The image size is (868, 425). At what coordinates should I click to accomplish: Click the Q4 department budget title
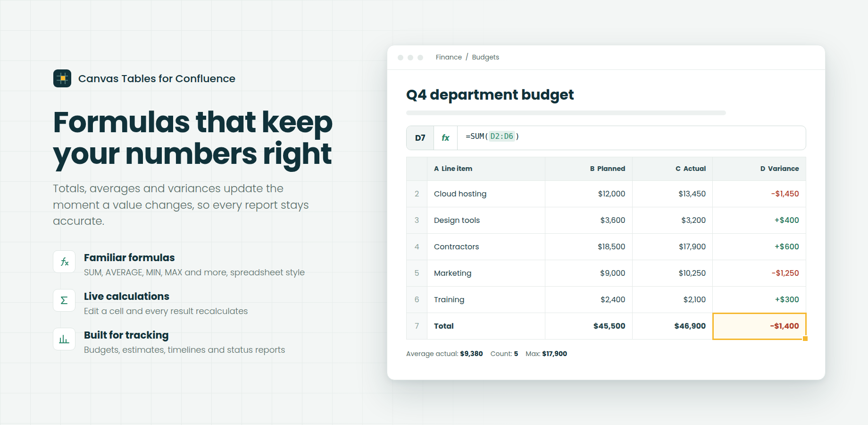490,95
